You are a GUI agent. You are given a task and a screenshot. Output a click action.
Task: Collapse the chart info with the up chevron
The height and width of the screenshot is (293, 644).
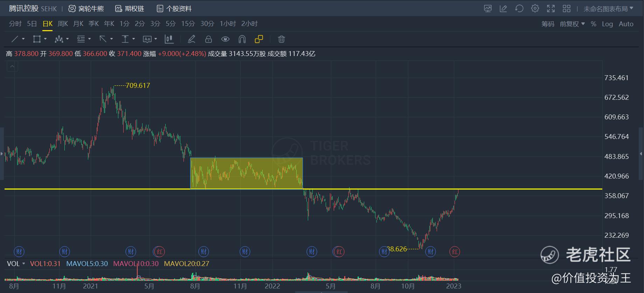click(12, 66)
